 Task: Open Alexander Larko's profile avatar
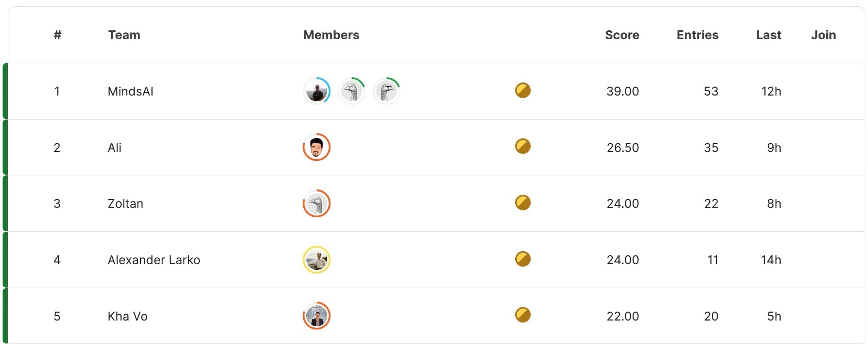click(317, 260)
